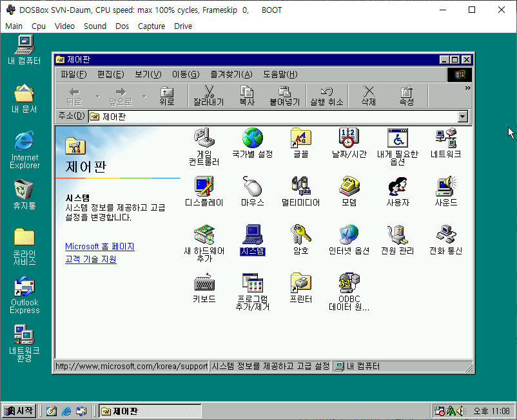This screenshot has height=420, width=517.
Task: Go up a level with 위로
Action: (x=167, y=96)
